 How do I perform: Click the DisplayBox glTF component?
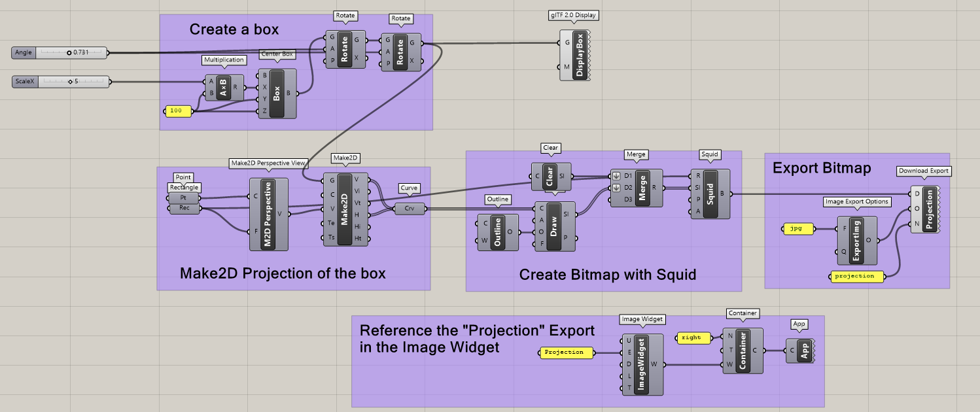(578, 55)
